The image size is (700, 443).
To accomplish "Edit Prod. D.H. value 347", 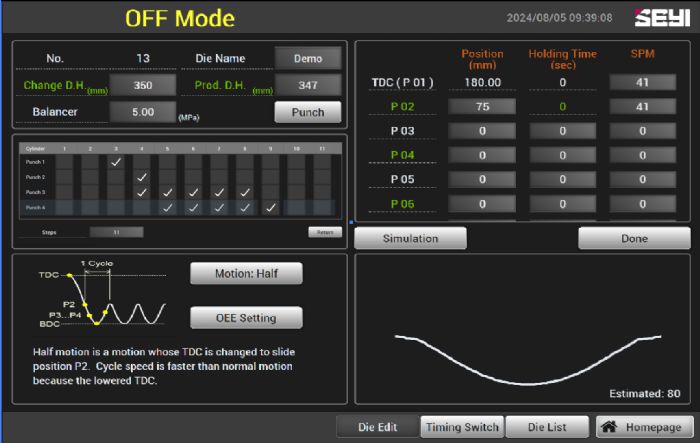I will 308,85.
